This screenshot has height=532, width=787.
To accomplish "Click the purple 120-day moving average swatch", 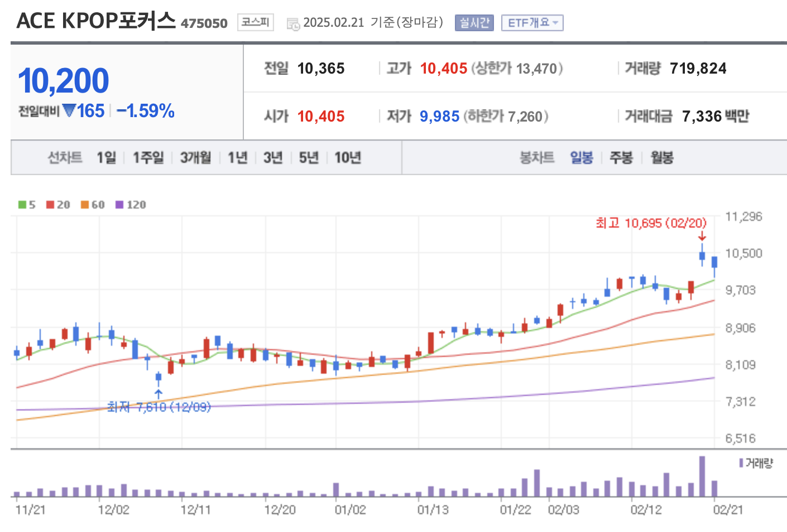I will click(119, 205).
